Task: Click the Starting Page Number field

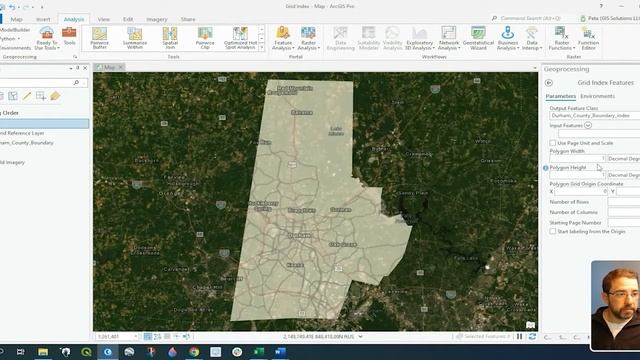Action: [624, 223]
